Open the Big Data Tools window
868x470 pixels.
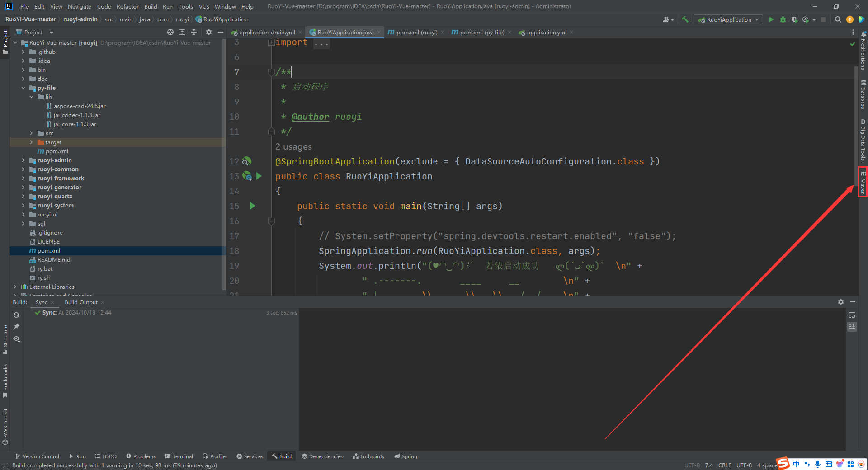point(863,140)
